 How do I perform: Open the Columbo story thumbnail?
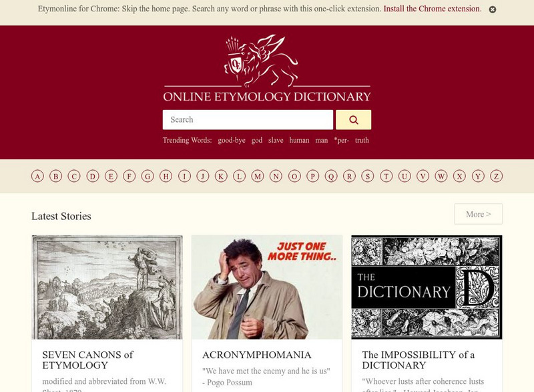pos(267,287)
